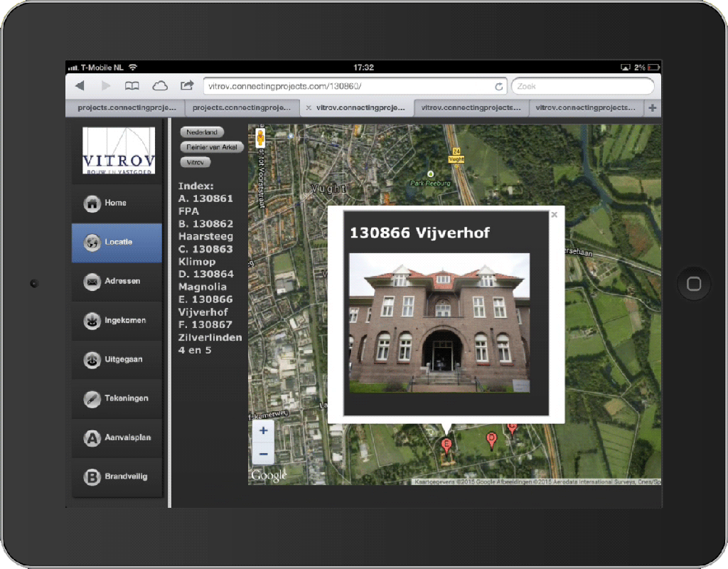Viewport: 728px width, 569px height.
Task: Open the Adressen menu item
Action: [x=117, y=282]
